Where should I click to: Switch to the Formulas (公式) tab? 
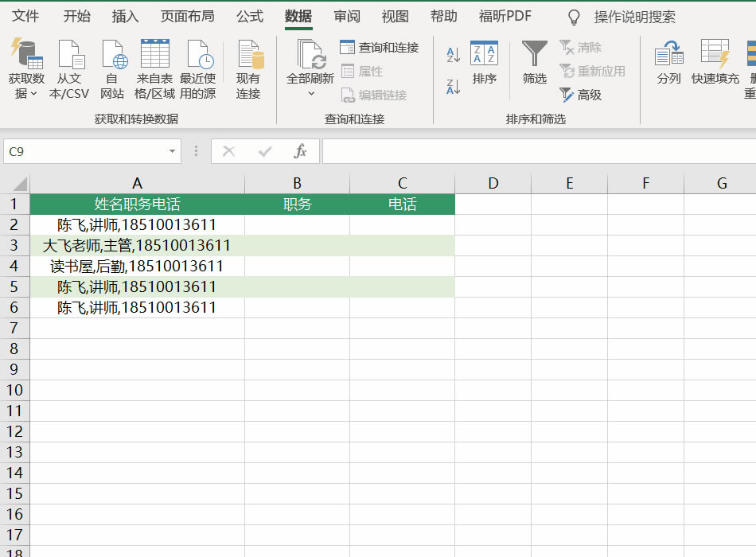pyautogui.click(x=250, y=17)
